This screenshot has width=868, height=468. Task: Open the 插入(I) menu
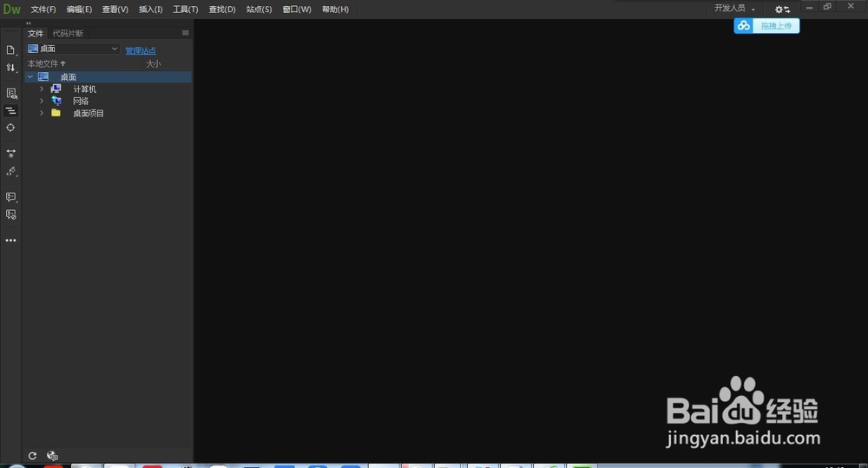click(x=150, y=10)
